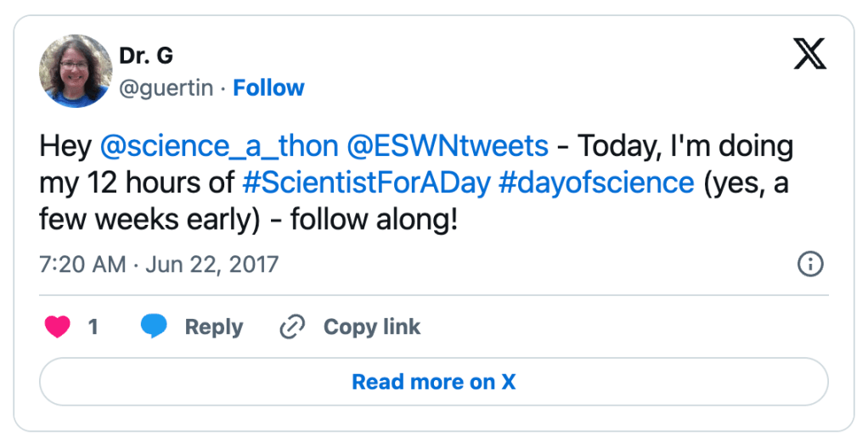Click the #ScientistForADay hashtag
Screen dimensions: 868x442
[x=366, y=183]
